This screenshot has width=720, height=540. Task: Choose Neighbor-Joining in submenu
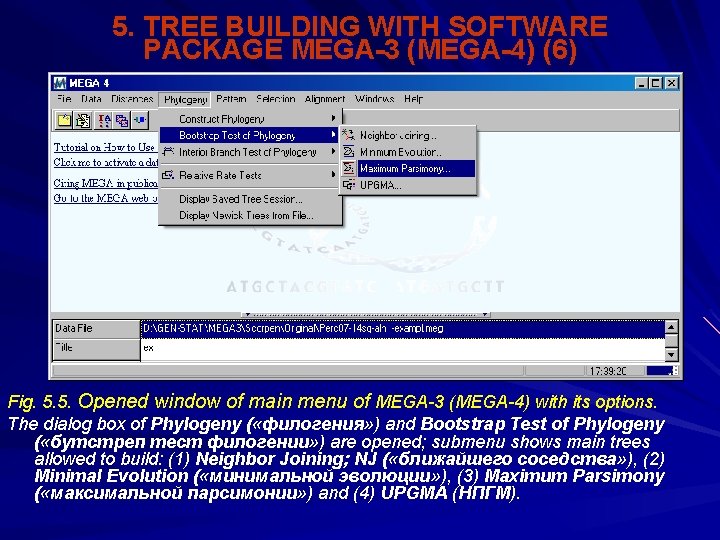tap(408, 135)
